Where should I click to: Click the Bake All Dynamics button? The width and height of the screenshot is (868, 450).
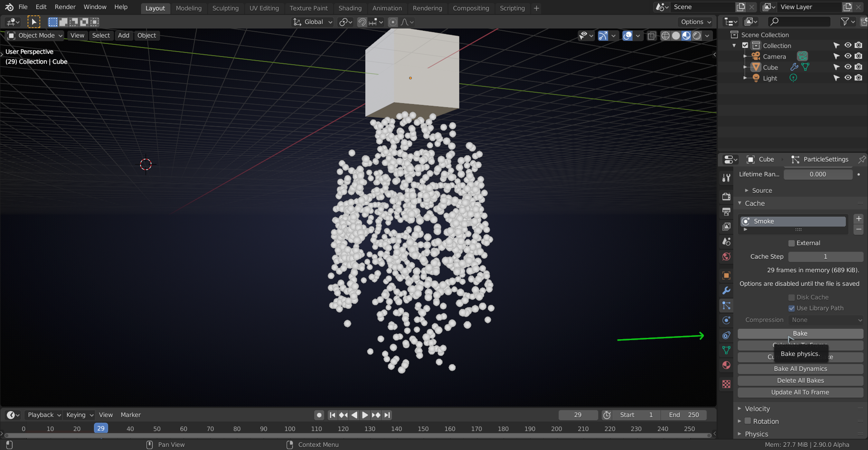800,369
